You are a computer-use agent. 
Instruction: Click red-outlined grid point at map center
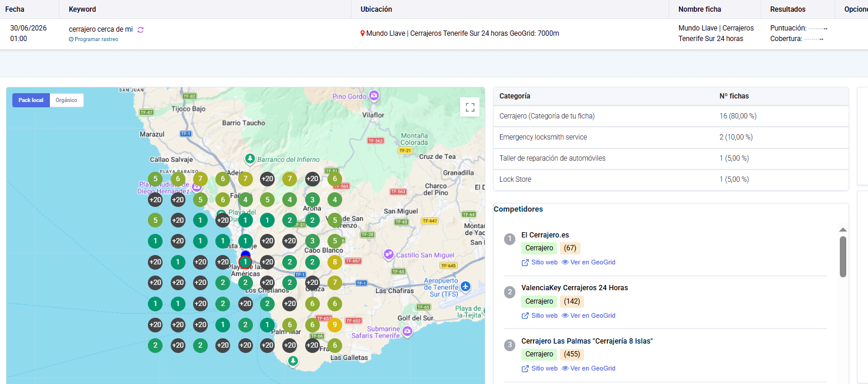pos(245,262)
